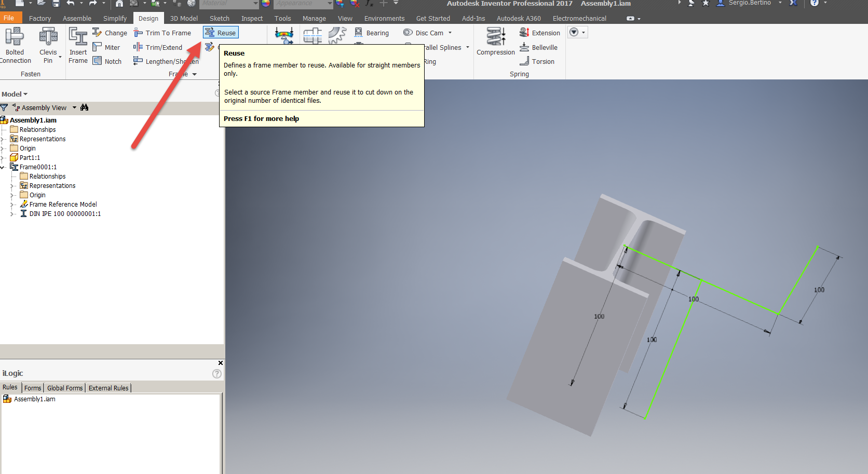
Task: Select the Torsion spring tool
Action: tap(538, 61)
